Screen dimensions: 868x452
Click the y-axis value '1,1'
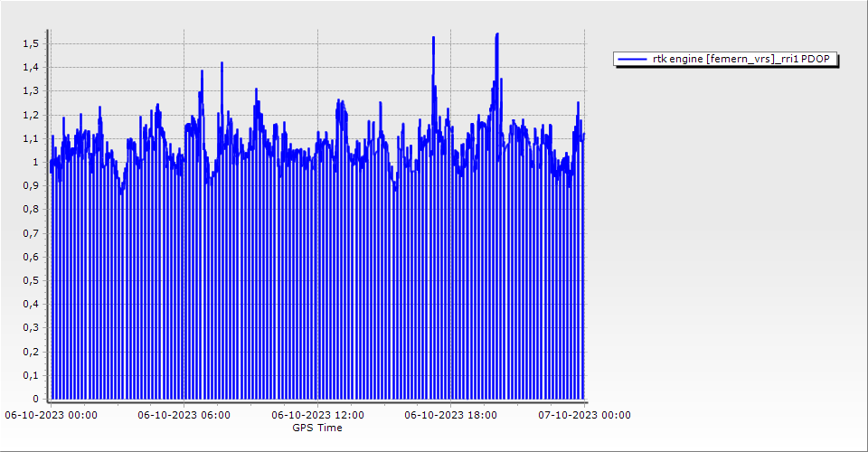pyautogui.click(x=31, y=139)
